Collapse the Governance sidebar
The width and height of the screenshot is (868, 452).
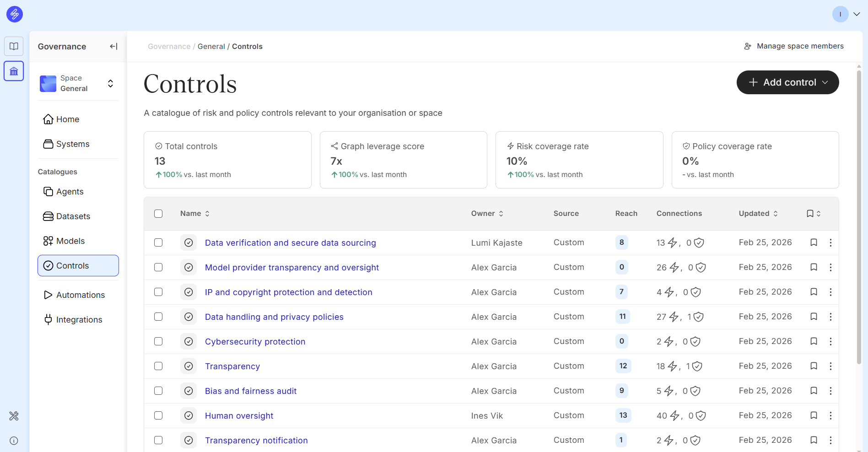pos(113,46)
